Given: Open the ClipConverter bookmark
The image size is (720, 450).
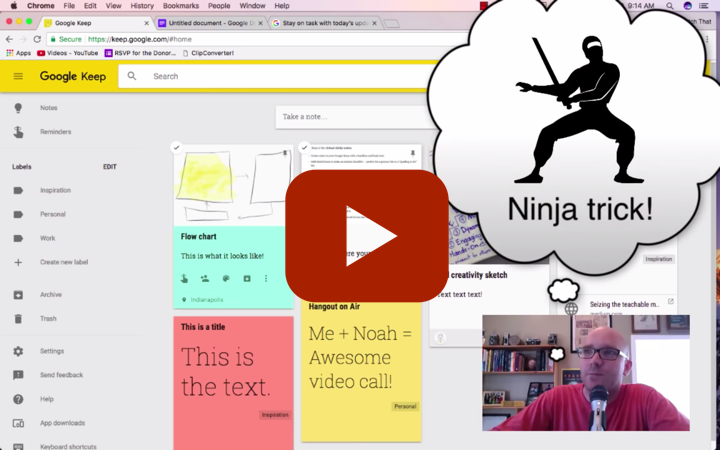Looking at the screenshot, I should (208, 53).
